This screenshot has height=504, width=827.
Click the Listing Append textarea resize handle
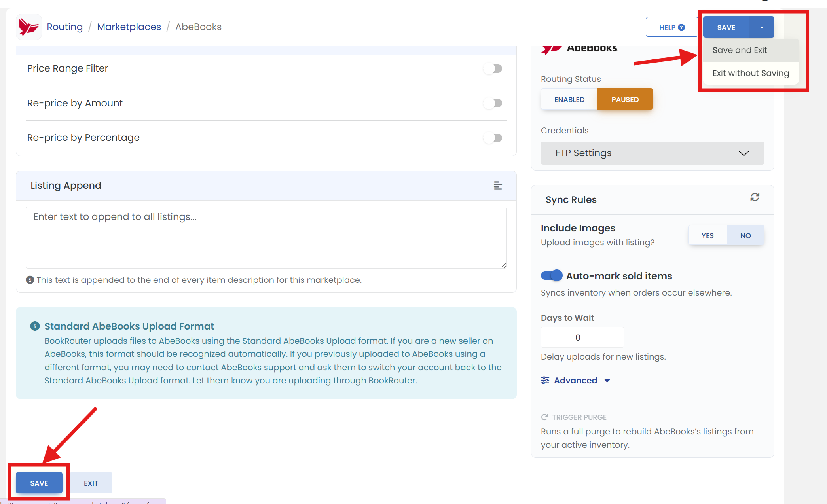[x=503, y=265]
